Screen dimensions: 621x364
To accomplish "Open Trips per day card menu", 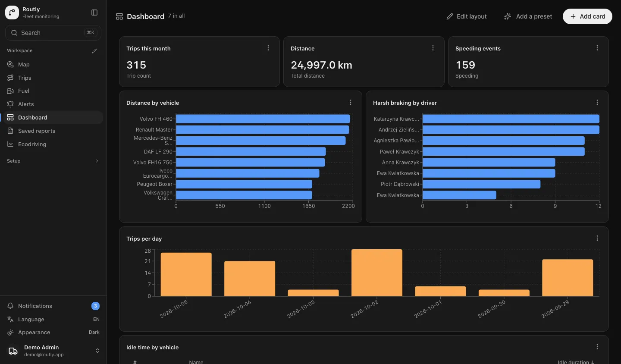I will tap(597, 238).
